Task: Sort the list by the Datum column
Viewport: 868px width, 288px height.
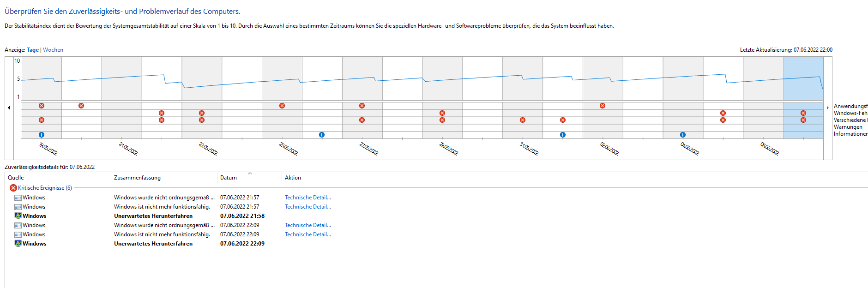Action: click(249, 178)
